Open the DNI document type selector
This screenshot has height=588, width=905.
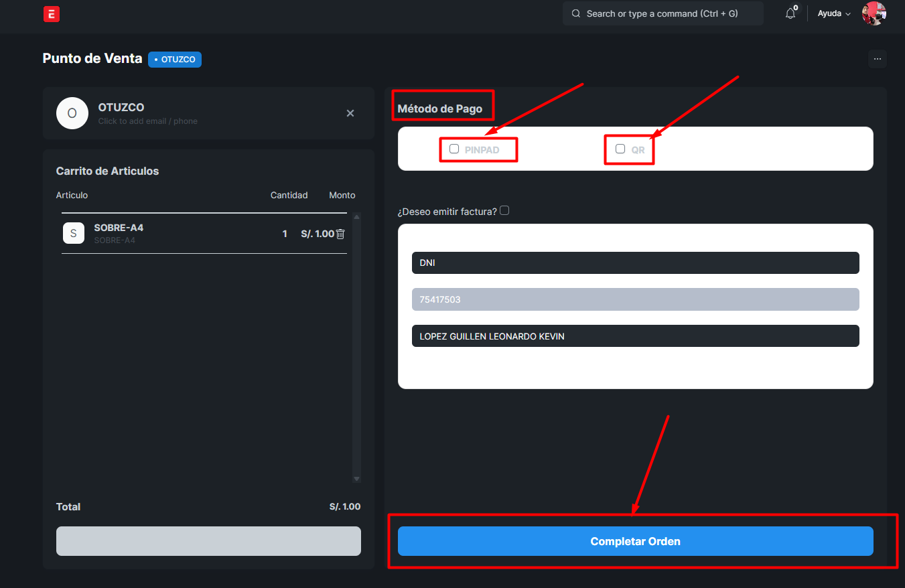[x=635, y=263]
